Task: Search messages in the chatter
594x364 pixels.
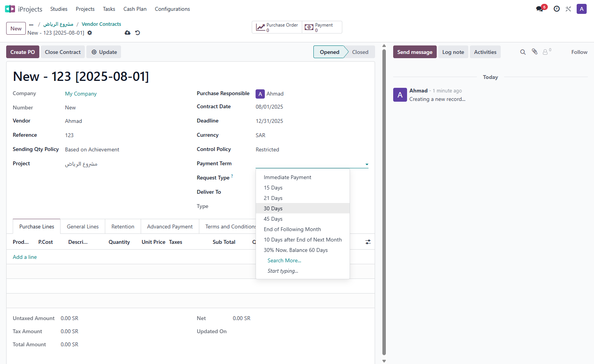Action: click(523, 52)
